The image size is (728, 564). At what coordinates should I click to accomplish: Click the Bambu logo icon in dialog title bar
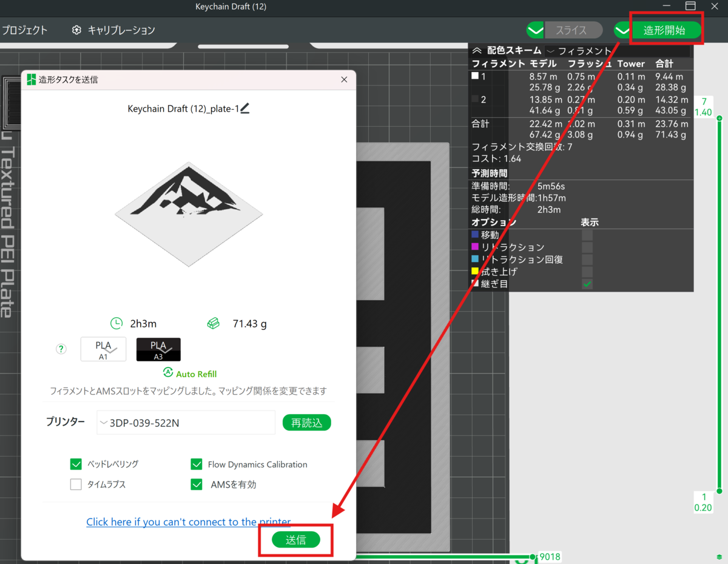click(30, 79)
